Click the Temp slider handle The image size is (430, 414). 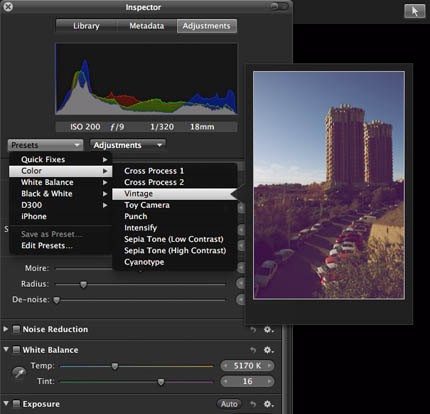click(x=115, y=366)
